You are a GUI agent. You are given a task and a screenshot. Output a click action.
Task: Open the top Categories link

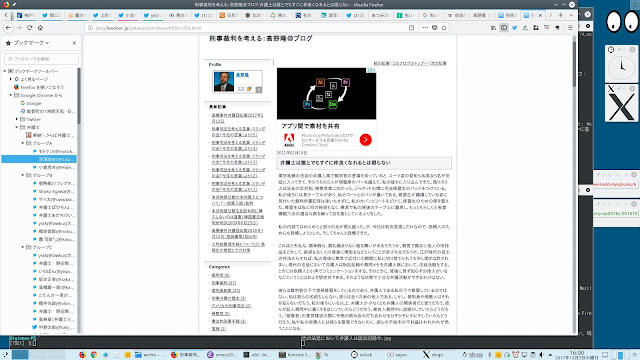[220, 275]
